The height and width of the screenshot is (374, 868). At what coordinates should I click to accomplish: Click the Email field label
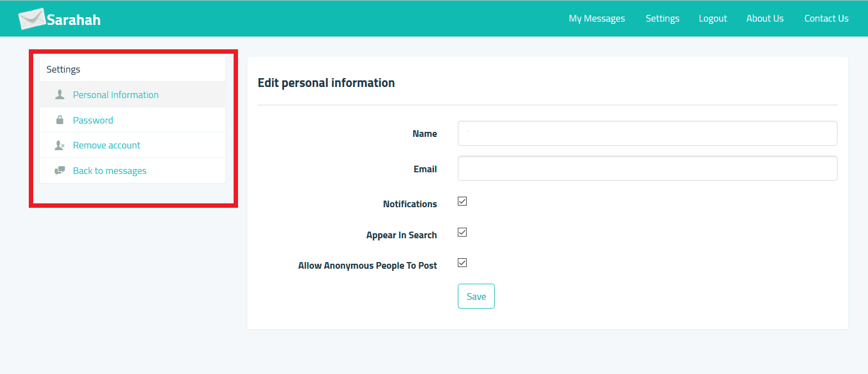pos(425,169)
